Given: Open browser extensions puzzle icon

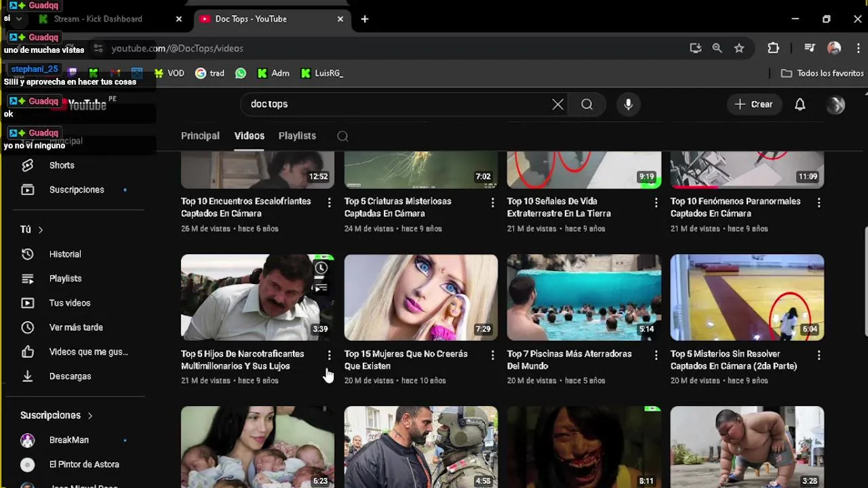Looking at the screenshot, I should click(773, 48).
